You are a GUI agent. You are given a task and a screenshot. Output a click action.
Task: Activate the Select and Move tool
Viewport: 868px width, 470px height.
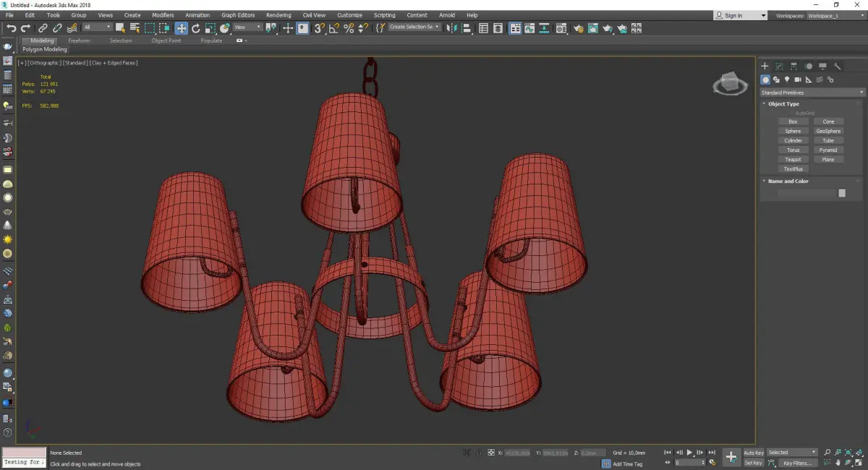tap(181, 28)
